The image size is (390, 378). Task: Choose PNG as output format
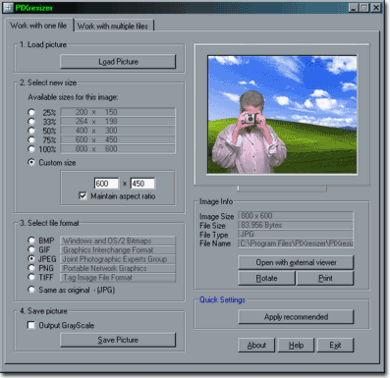tap(31, 268)
